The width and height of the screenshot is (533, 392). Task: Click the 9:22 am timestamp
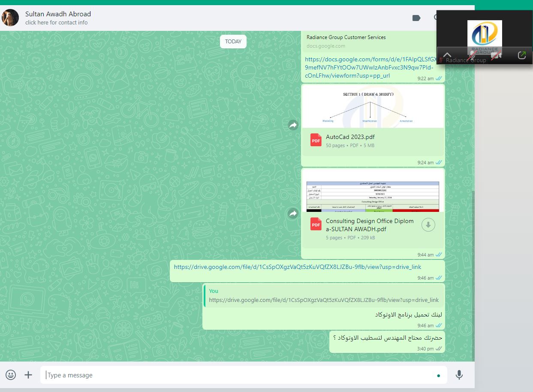click(x=425, y=79)
